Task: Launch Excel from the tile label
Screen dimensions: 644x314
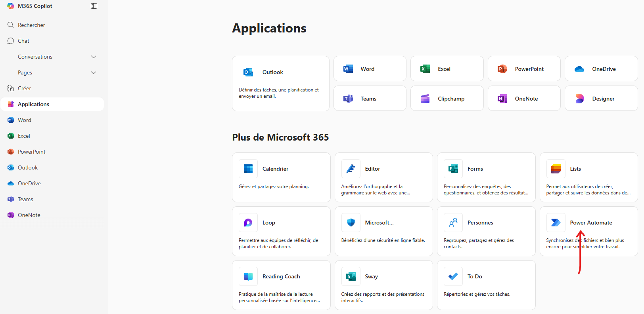Action: tap(444, 69)
